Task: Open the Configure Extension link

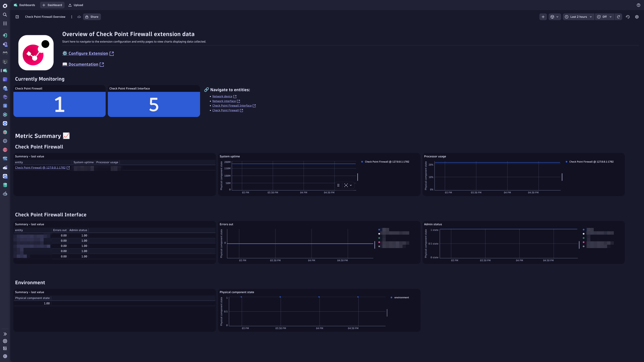Action: coord(88,53)
